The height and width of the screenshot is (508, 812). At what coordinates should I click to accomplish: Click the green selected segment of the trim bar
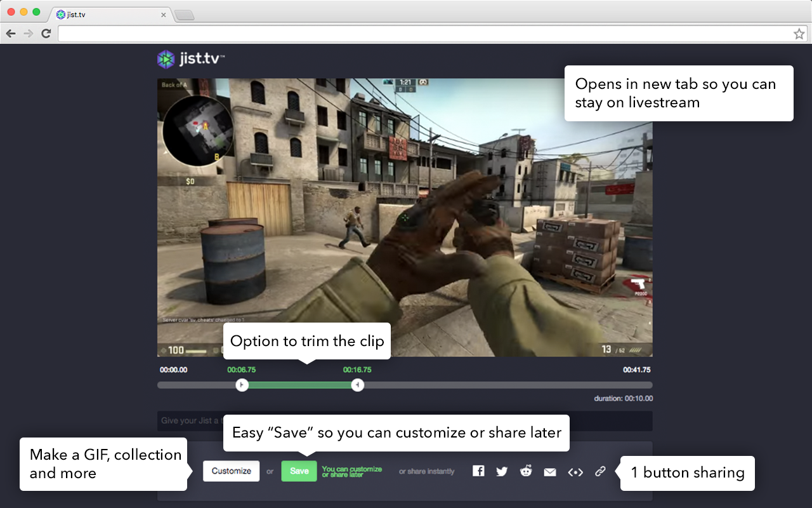[x=299, y=385]
